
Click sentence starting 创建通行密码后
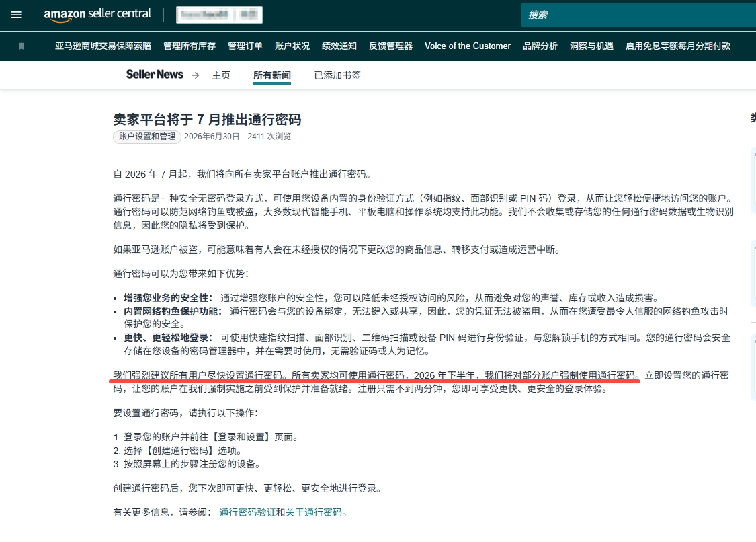tap(248, 488)
